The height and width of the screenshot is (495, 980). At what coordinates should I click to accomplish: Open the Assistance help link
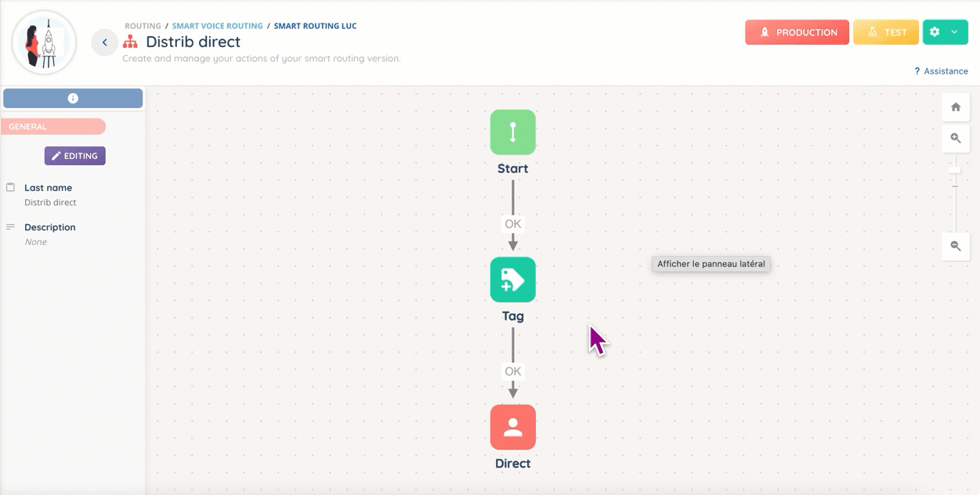(x=941, y=71)
